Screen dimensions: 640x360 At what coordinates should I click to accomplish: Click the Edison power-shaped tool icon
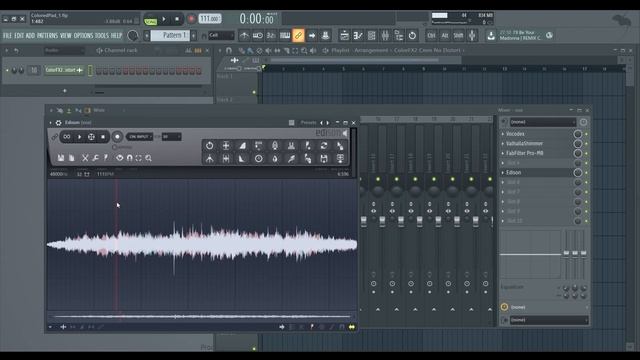(x=209, y=146)
